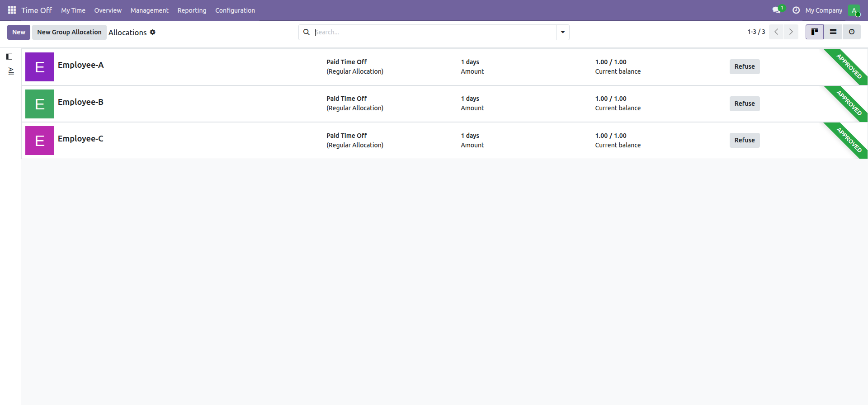Click New Group Allocation button
This screenshot has width=868, height=405.
[69, 32]
